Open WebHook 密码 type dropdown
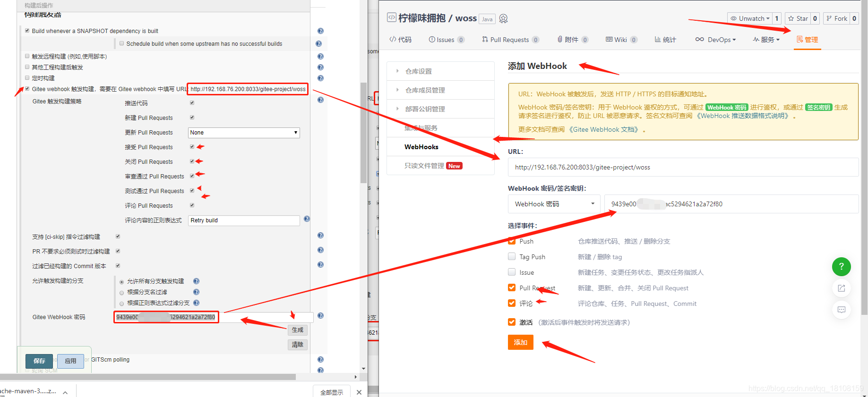Image resolution: width=868 pixels, height=397 pixels. (x=554, y=204)
